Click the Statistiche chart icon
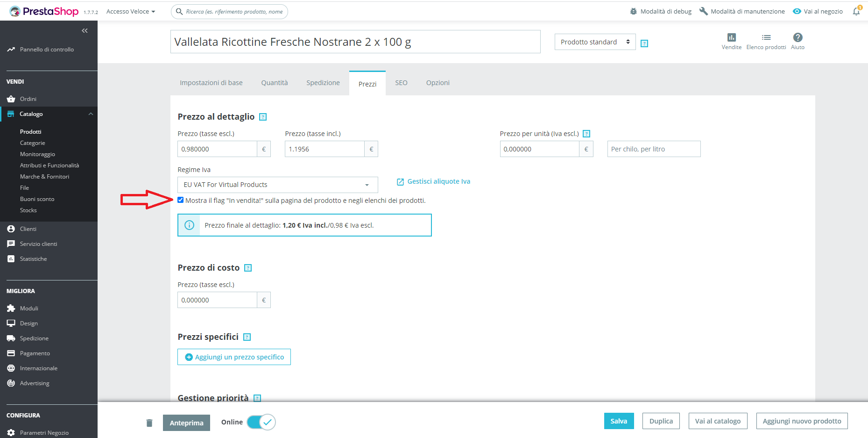The width and height of the screenshot is (868, 438). pyautogui.click(x=11, y=259)
